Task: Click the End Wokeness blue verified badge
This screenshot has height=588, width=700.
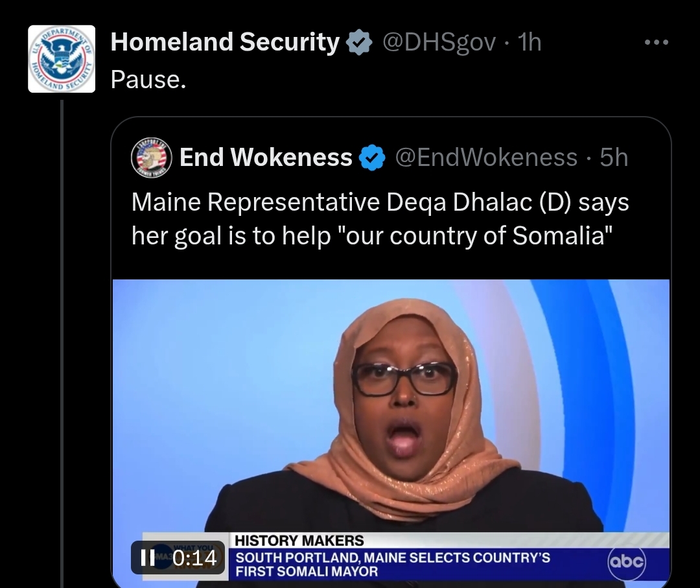Action: [372, 157]
